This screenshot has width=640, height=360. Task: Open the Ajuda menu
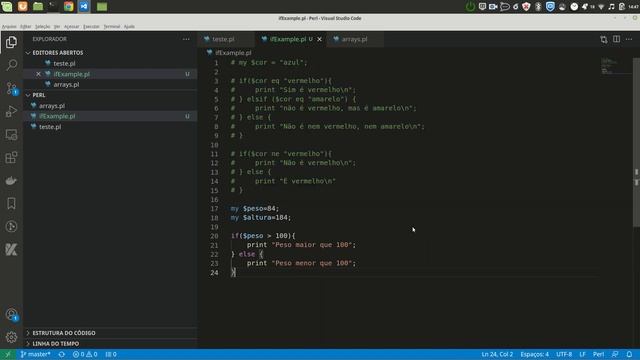click(x=129, y=27)
